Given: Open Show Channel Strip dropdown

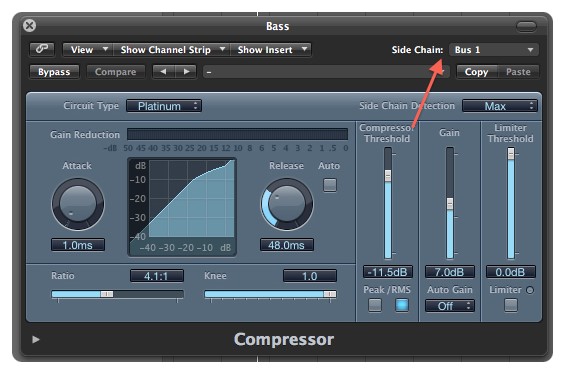Looking at the screenshot, I should pyautogui.click(x=172, y=49).
